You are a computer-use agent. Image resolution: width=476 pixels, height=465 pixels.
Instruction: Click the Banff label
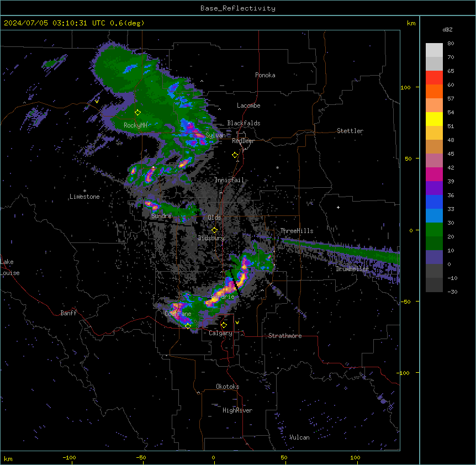pyautogui.click(x=68, y=313)
